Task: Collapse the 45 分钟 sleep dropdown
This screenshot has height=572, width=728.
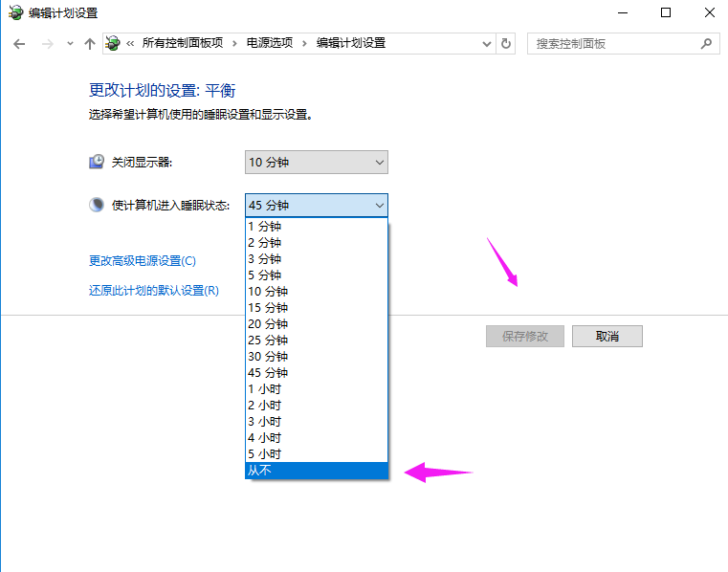Action: pyautogui.click(x=379, y=205)
